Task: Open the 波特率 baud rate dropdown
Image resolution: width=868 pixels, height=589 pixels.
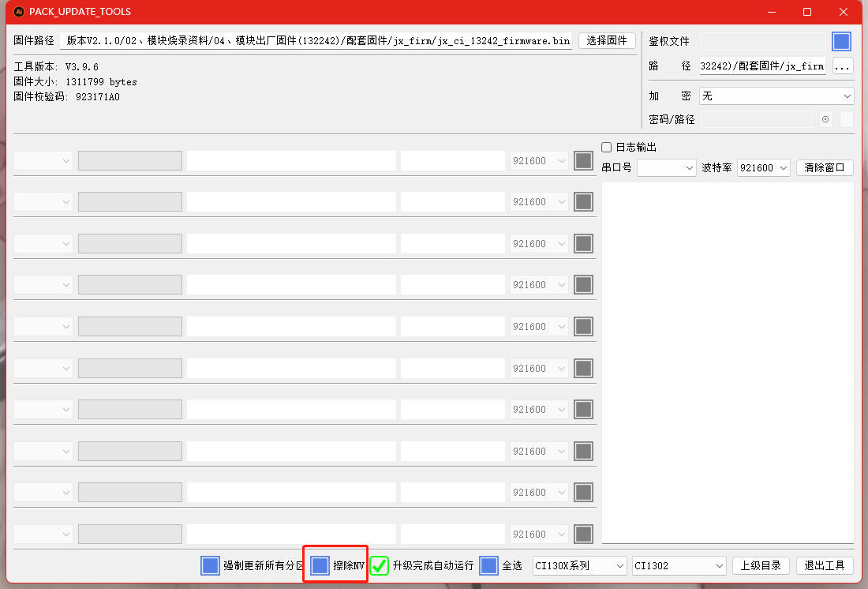Action: [x=763, y=168]
